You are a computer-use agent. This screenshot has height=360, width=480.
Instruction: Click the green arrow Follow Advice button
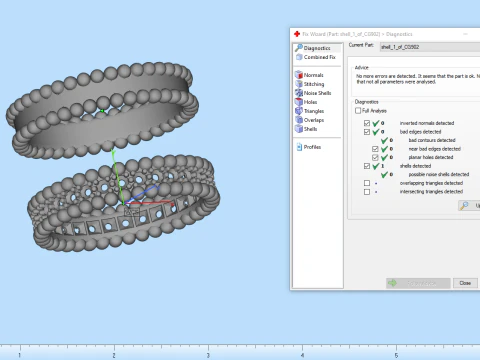418,283
